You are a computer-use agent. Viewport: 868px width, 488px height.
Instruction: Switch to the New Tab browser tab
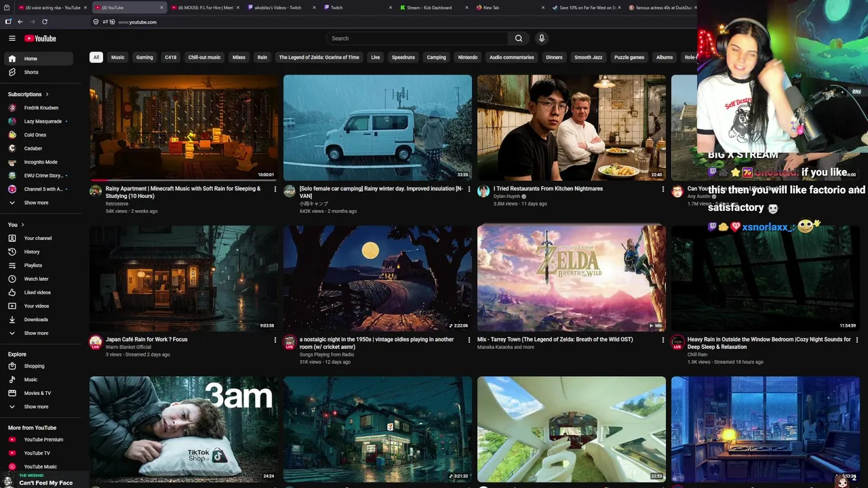coord(509,7)
